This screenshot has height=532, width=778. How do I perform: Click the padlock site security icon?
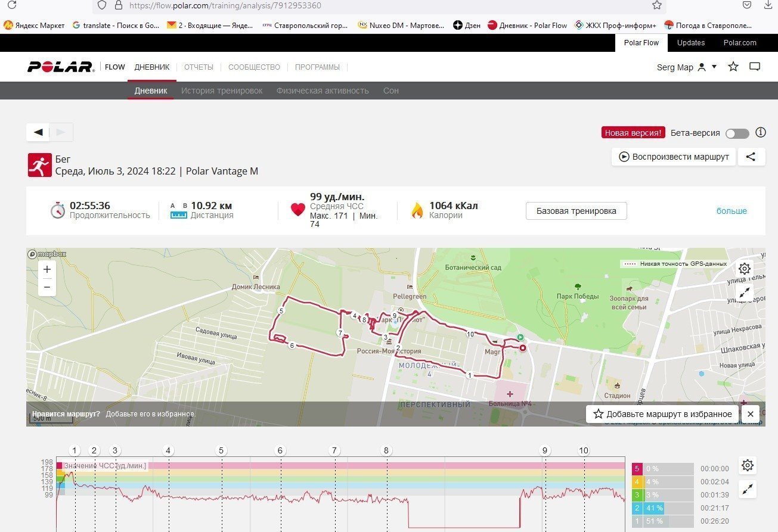tap(118, 5)
